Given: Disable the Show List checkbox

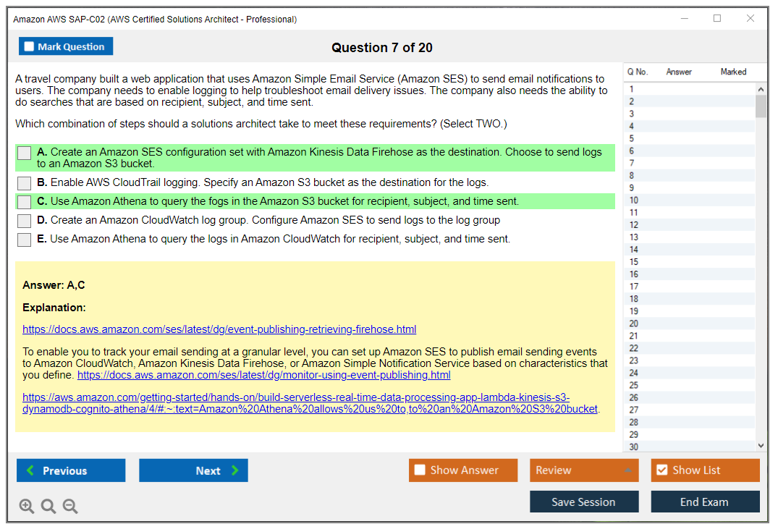Looking at the screenshot, I should click(661, 470).
